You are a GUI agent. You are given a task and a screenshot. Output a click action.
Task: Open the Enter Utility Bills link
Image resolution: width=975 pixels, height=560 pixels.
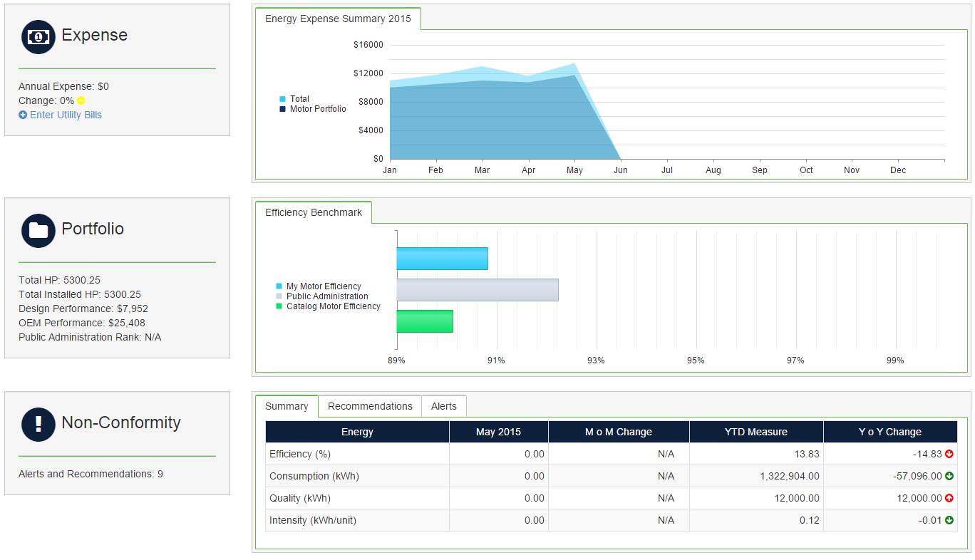pyautogui.click(x=66, y=115)
